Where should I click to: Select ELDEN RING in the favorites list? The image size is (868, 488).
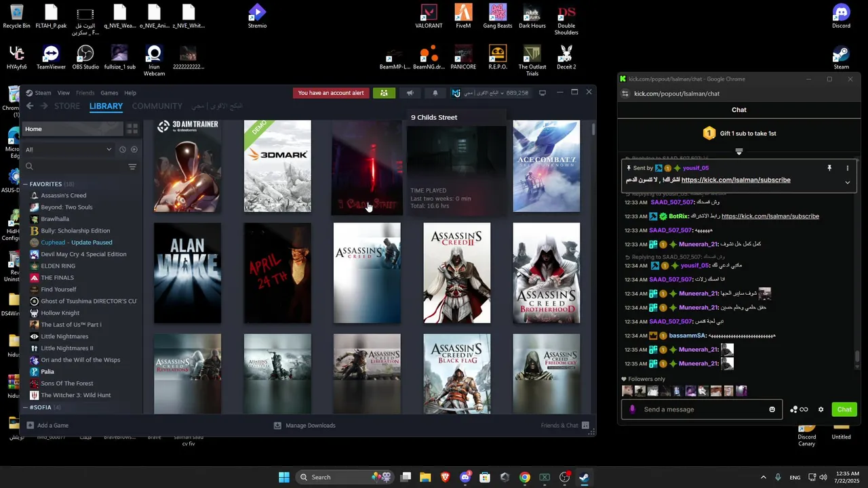tap(58, 266)
